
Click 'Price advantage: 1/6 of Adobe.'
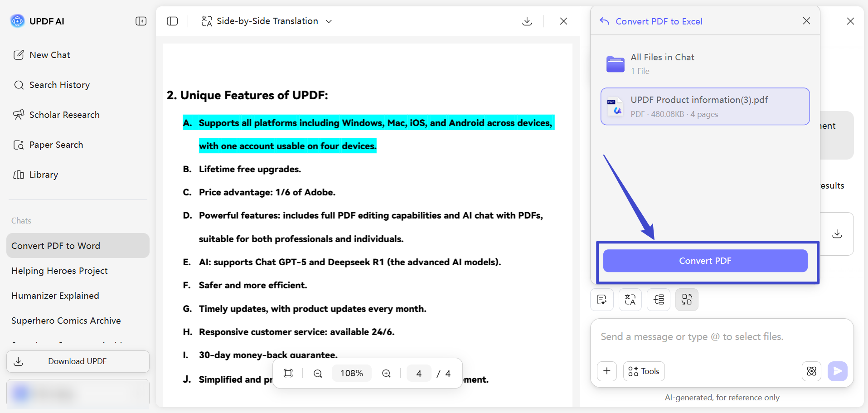pos(267,192)
